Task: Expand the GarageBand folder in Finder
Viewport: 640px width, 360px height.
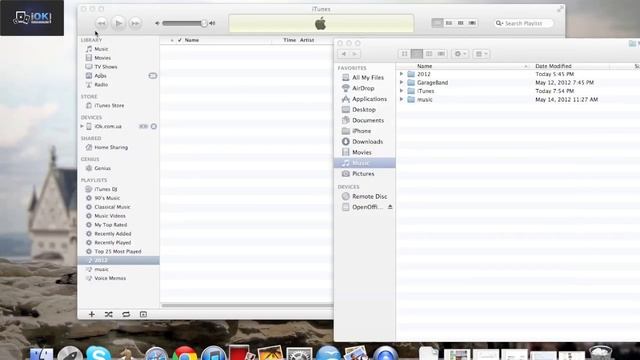Action: coord(402,82)
